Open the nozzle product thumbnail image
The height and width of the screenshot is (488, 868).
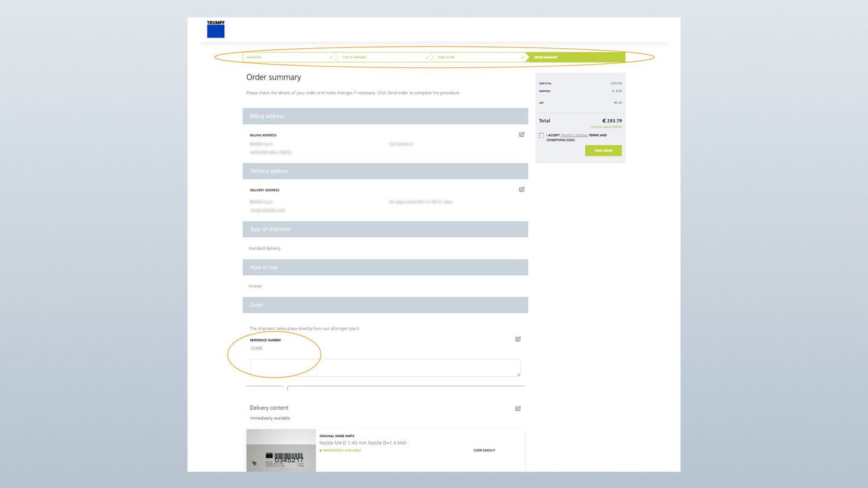[x=281, y=450]
